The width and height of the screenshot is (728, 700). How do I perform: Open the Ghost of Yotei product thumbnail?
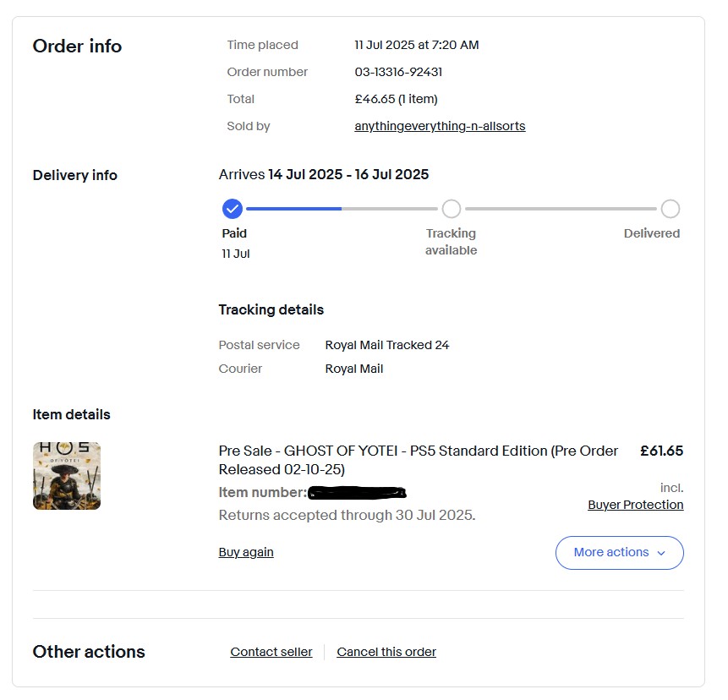tap(67, 476)
